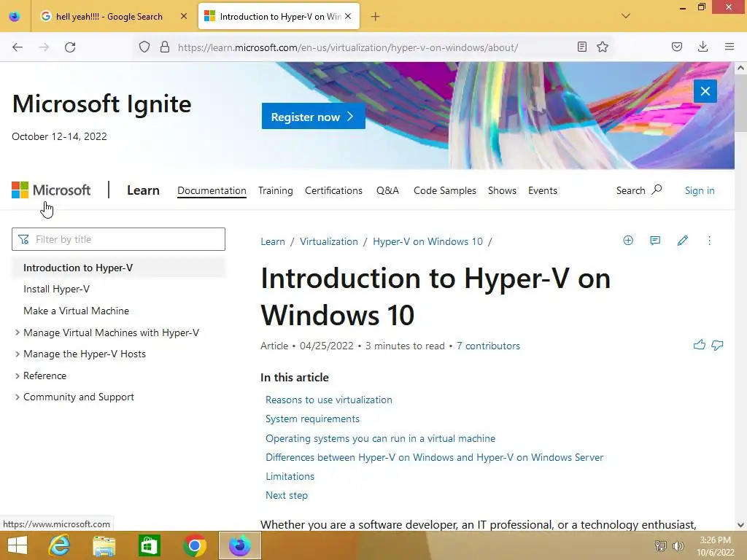Viewport: 747px width, 560px height.
Task: Click the Register now button
Action: tap(314, 116)
